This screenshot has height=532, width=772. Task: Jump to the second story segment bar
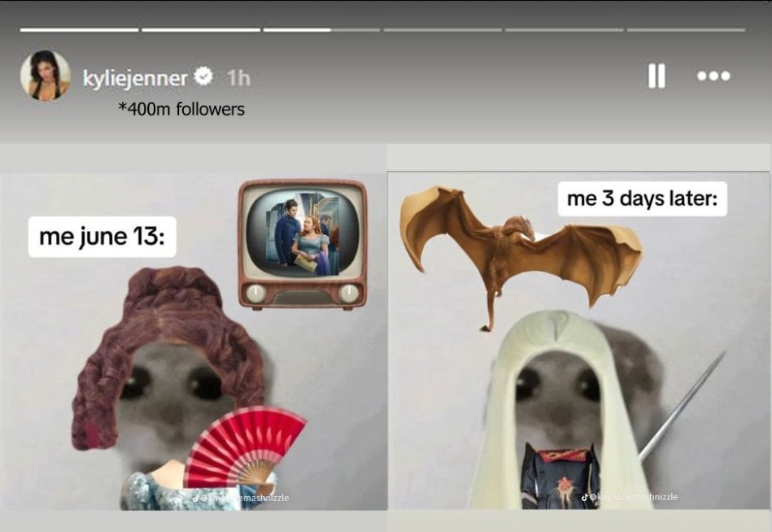click(x=201, y=30)
